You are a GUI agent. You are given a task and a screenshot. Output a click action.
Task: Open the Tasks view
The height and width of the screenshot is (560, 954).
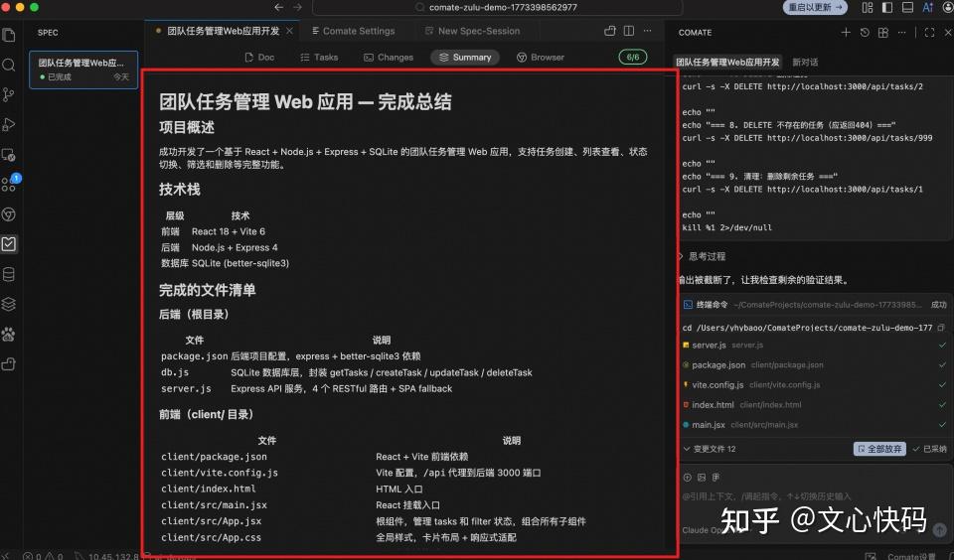click(319, 58)
